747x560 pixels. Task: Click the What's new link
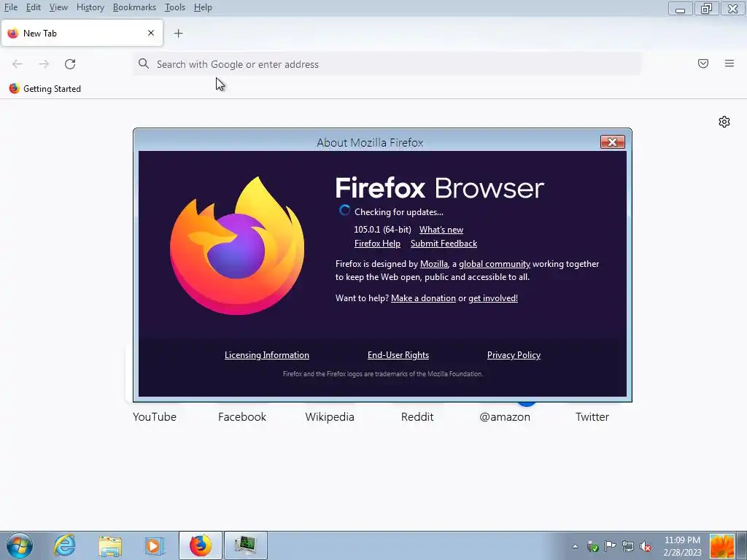(x=441, y=230)
